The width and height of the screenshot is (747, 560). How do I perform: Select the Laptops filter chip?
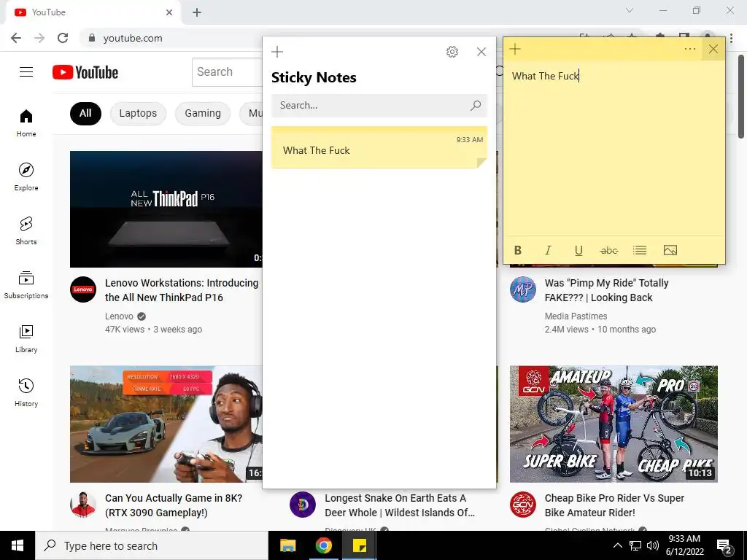point(138,113)
